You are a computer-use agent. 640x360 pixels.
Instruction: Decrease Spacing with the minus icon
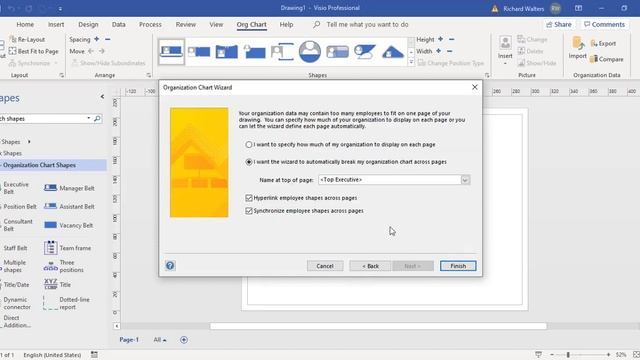[x=108, y=39]
